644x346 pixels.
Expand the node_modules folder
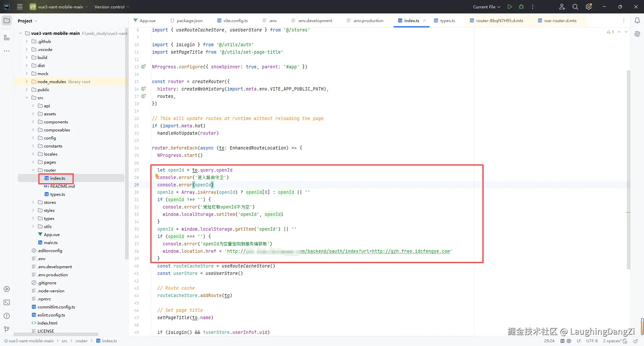pos(27,81)
